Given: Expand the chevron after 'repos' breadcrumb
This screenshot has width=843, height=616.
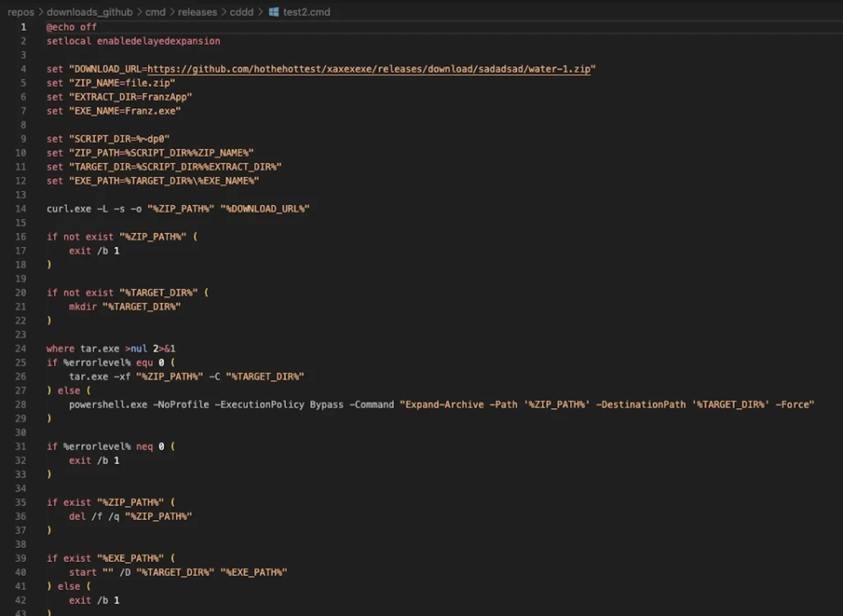Looking at the screenshot, I should point(40,12).
